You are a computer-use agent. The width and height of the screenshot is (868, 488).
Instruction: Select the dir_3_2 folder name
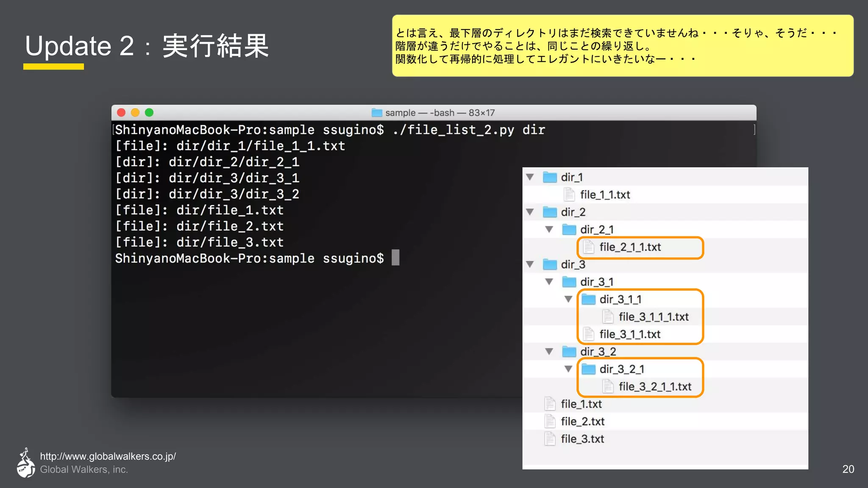(x=598, y=352)
